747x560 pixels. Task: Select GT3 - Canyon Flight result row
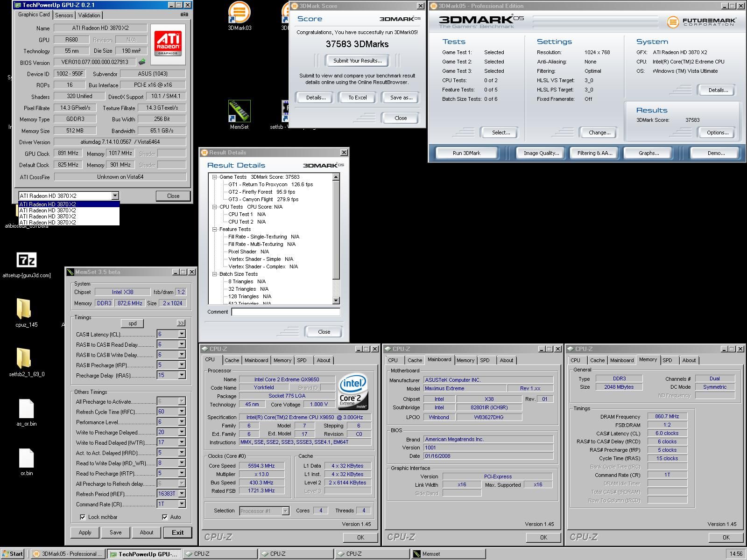(263, 199)
